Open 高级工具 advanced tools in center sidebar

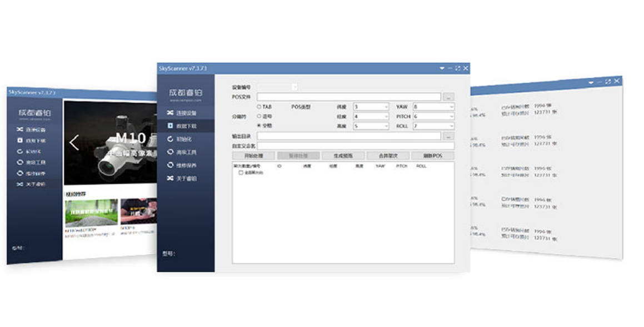(182, 152)
